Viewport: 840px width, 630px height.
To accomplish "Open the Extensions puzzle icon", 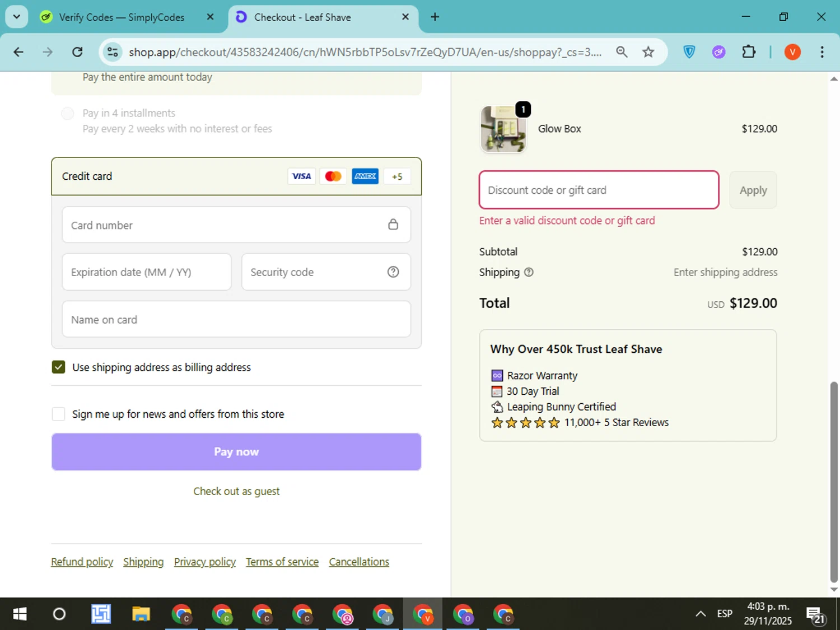I will (749, 52).
